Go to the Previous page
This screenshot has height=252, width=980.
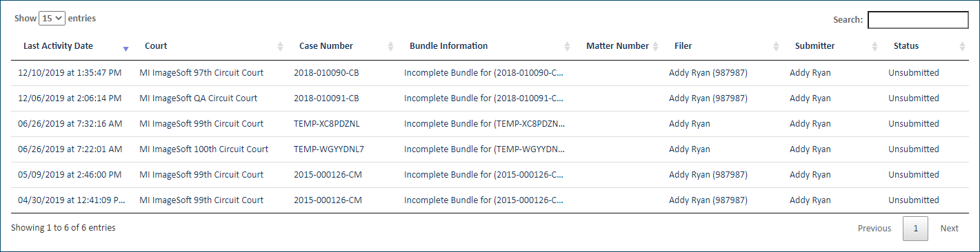coord(874,229)
